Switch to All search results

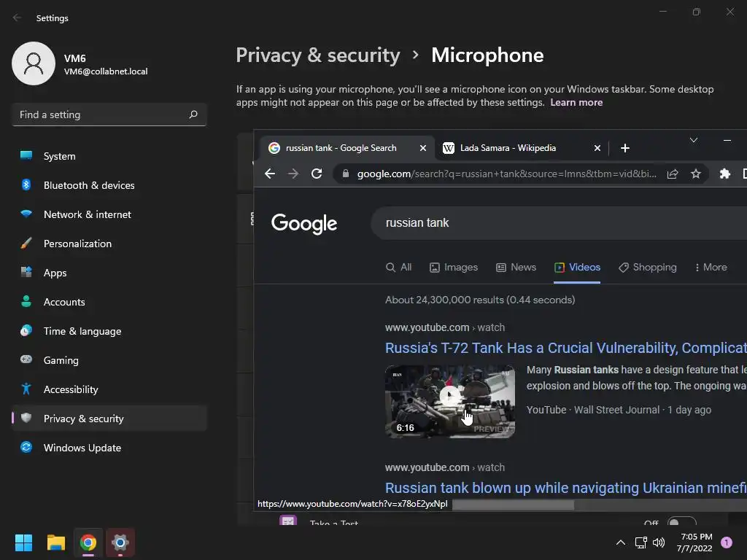(398, 267)
